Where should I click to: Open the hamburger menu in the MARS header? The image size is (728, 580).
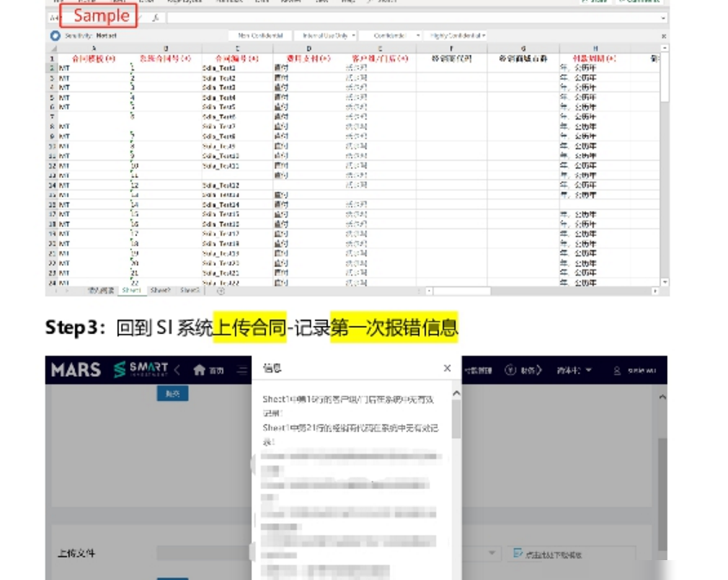(x=243, y=370)
